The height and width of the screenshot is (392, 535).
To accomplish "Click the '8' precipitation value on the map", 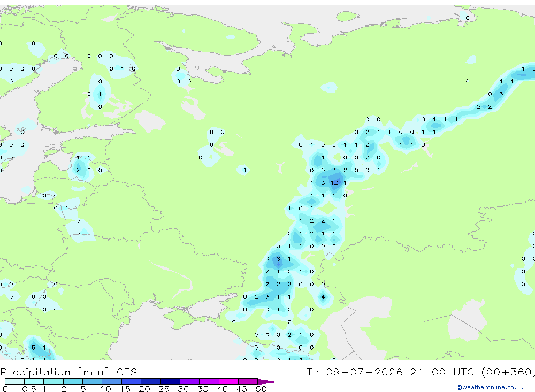I will tap(278, 259).
